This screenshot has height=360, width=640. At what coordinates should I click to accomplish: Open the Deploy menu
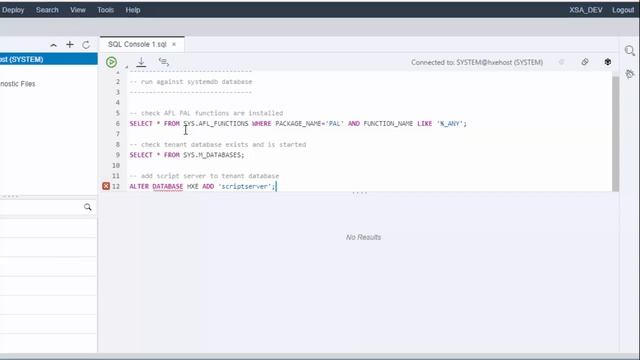tap(13, 10)
